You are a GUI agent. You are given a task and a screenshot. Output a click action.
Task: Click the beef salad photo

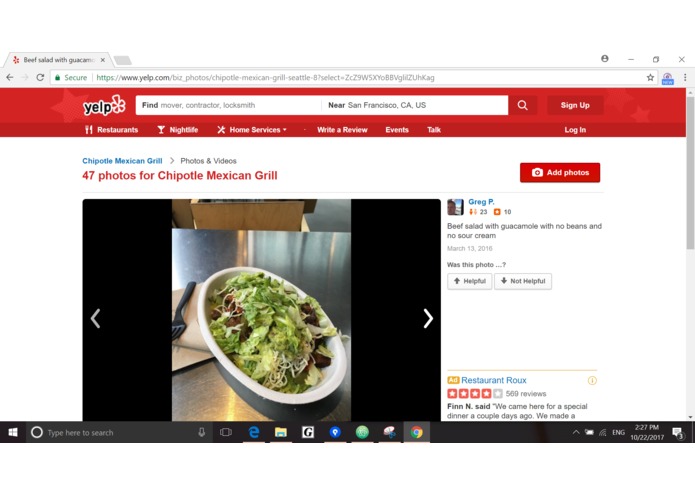(x=262, y=310)
